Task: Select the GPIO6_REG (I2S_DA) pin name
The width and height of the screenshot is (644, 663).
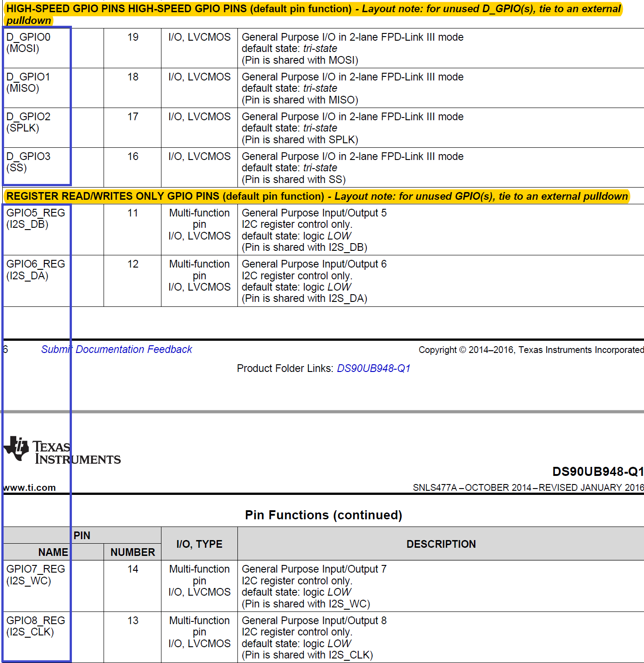Action: [x=36, y=270]
